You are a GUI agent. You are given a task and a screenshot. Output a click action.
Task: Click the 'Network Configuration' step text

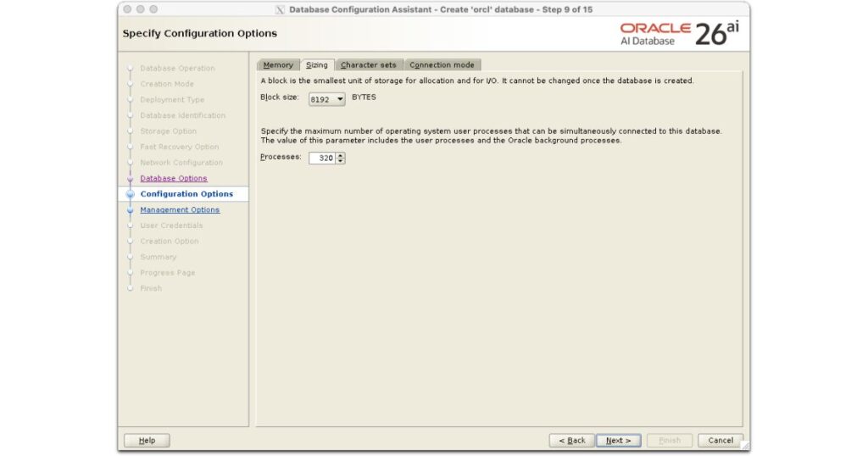[x=181, y=163]
